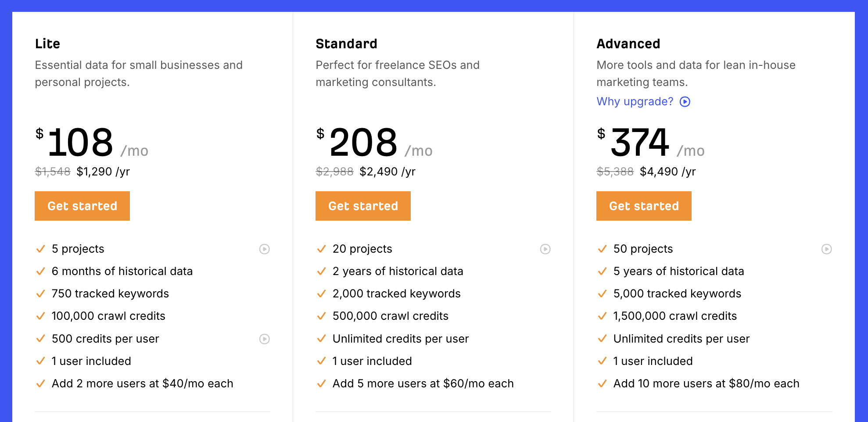Click the play icon beside 20 projects
The width and height of the screenshot is (868, 422).
coord(545,249)
